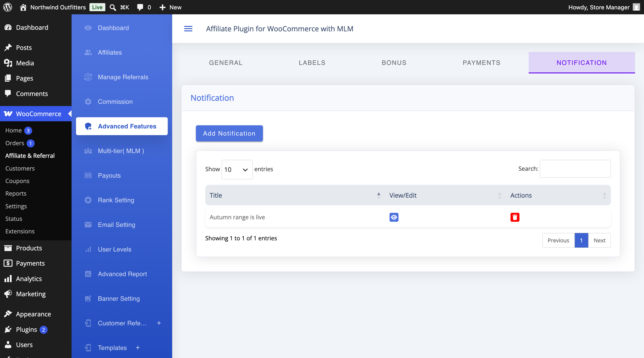Viewport: 644px width, 358px height.
Task: Open WooCommerce Settings submenu item
Action: 16,206
